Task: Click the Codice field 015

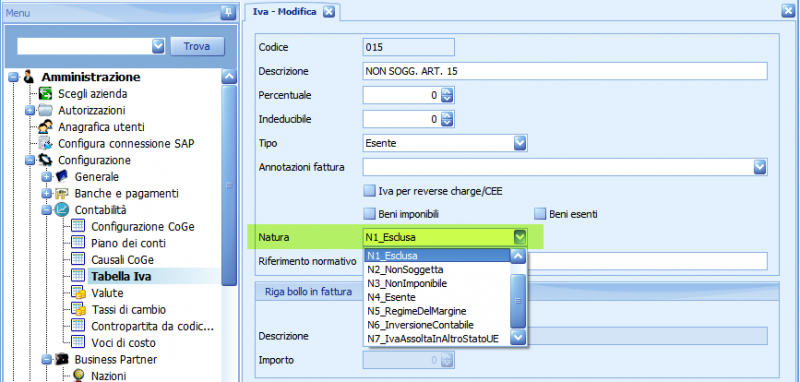Action: [x=408, y=47]
